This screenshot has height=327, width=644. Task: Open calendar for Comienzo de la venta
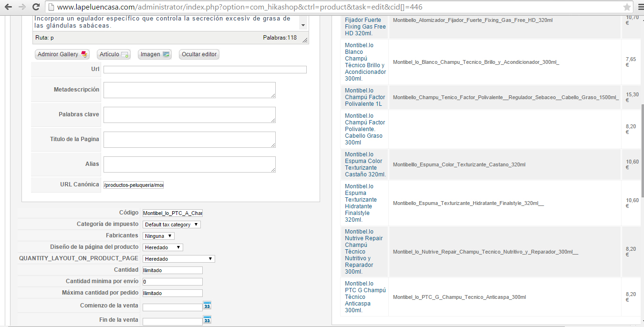(207, 306)
